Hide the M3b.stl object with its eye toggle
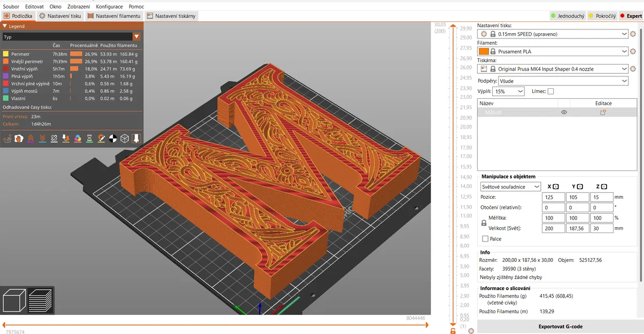644x334 pixels. pos(564,112)
